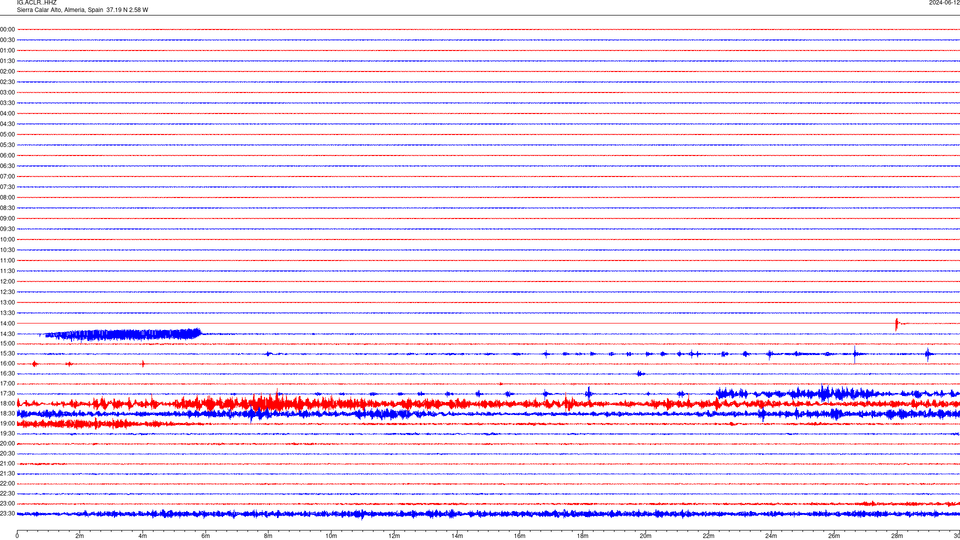The height and width of the screenshot is (540, 960).
Task: Select the 05:00 time label
Action: [x=7, y=134]
